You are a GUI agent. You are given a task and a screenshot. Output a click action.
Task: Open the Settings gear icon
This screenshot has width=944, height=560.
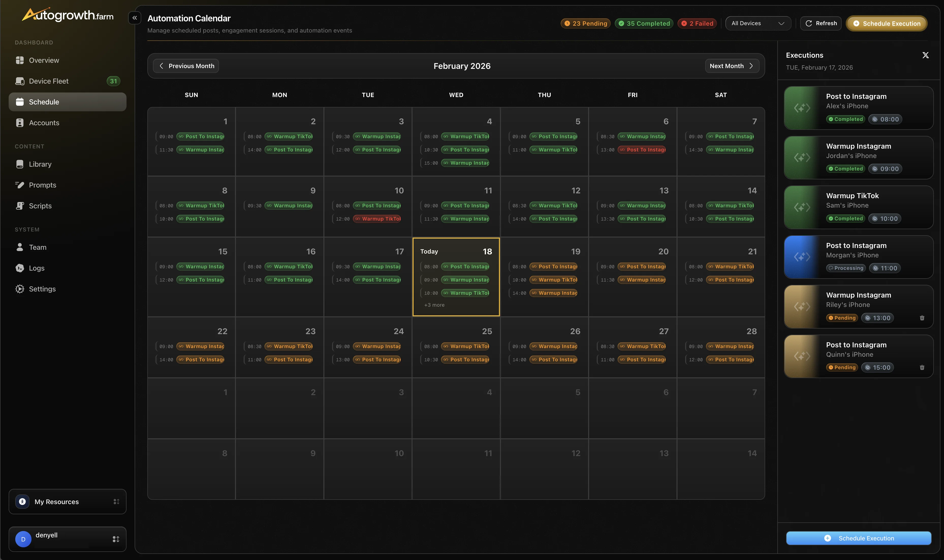tap(20, 289)
